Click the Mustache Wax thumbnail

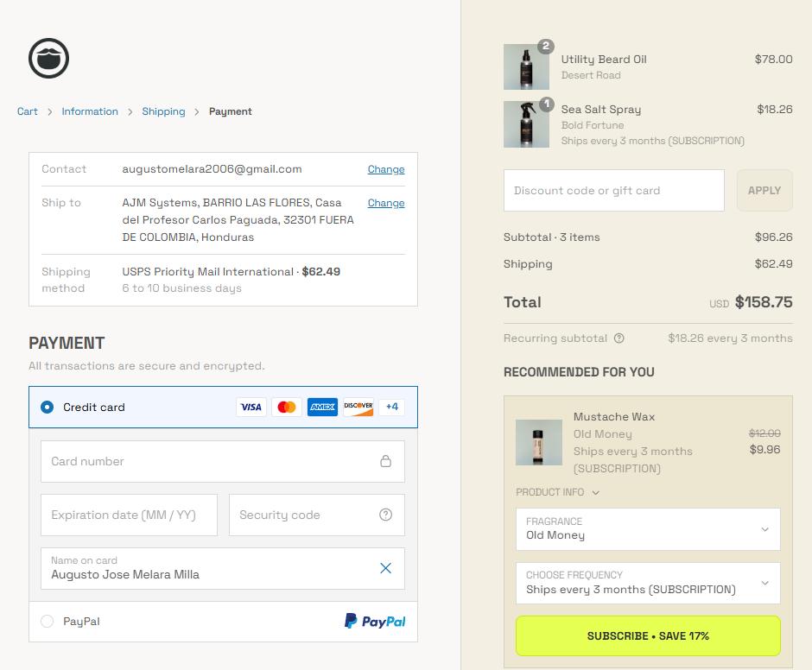538,442
